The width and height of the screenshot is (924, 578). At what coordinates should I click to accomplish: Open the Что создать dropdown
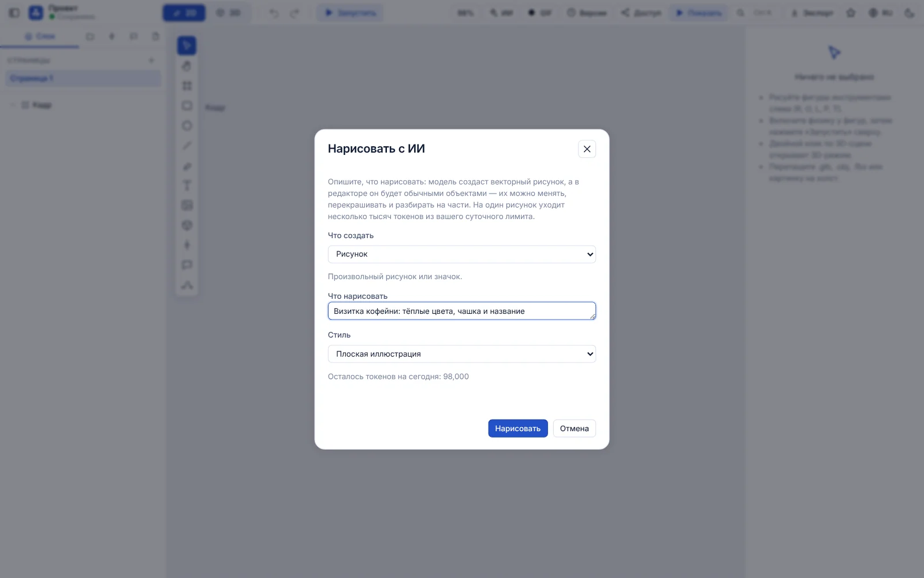[461, 254]
